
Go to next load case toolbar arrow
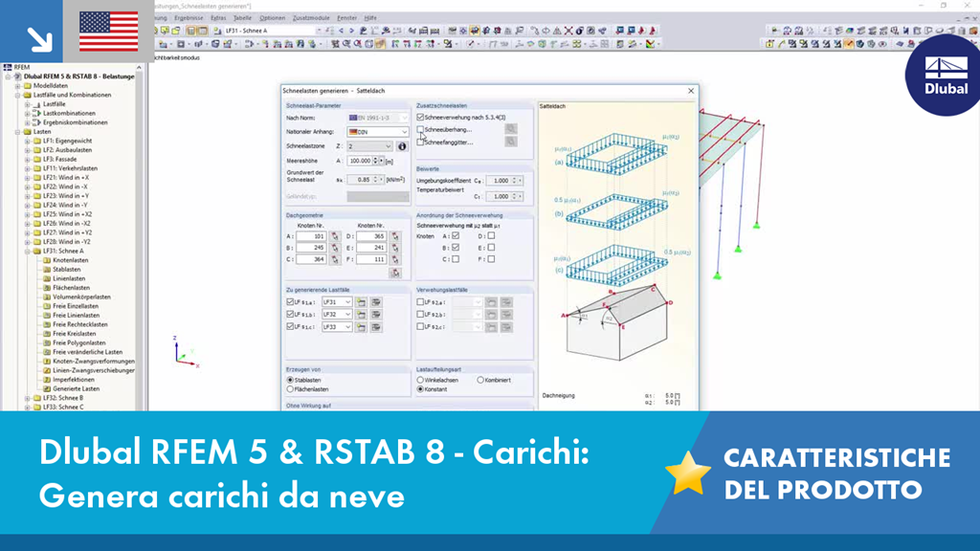point(351,31)
